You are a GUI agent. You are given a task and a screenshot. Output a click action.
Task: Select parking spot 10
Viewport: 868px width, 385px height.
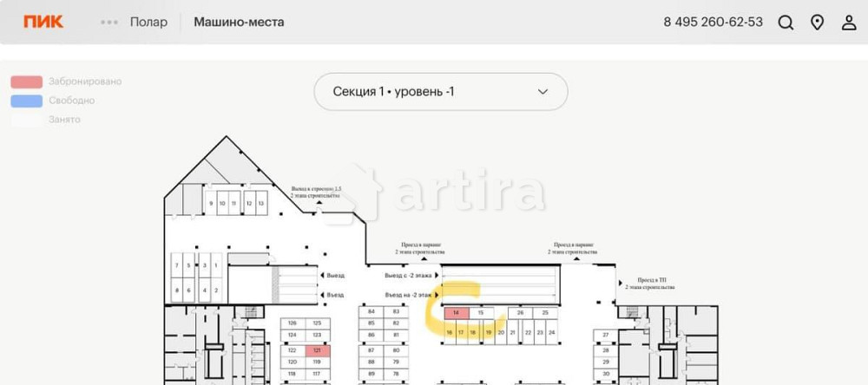tap(222, 204)
